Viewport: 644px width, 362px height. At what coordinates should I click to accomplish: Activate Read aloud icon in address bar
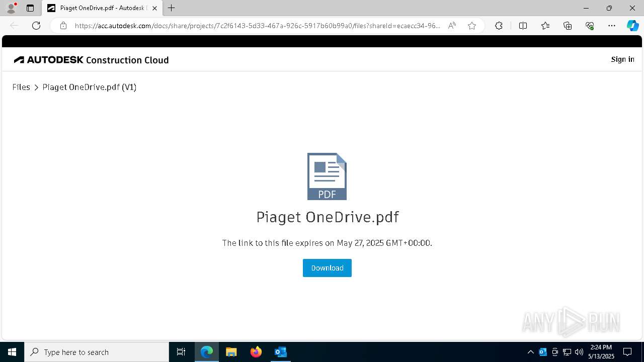pos(452,26)
